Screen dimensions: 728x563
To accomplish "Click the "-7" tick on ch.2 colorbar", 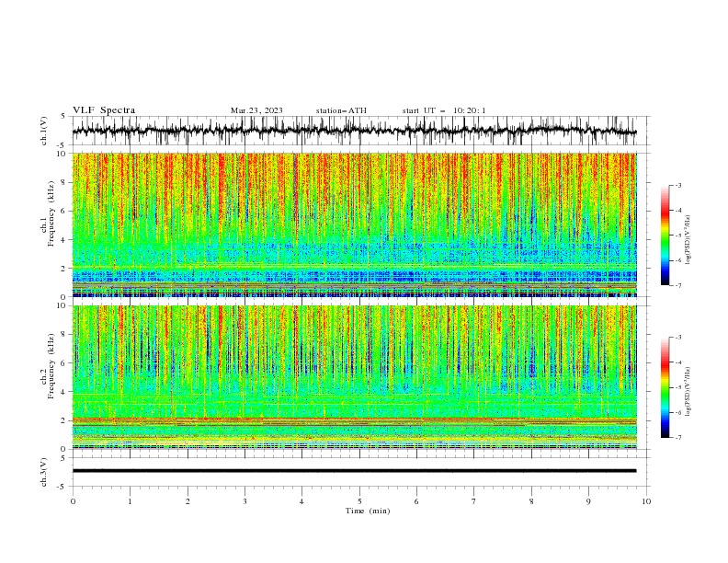I will click(x=677, y=438).
